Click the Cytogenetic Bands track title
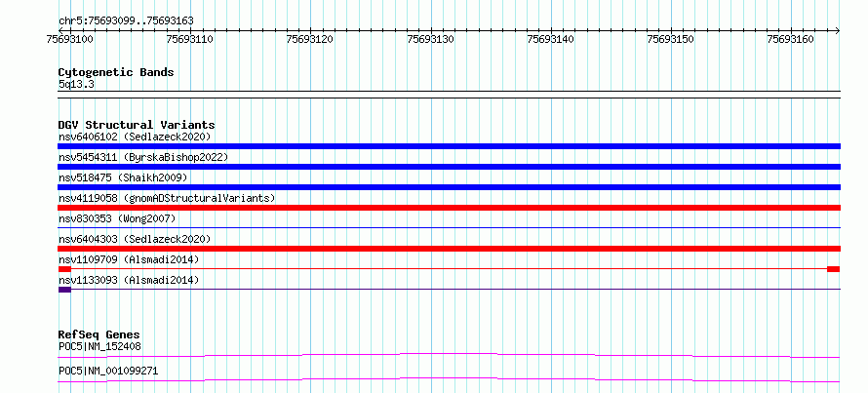 pyautogui.click(x=116, y=72)
